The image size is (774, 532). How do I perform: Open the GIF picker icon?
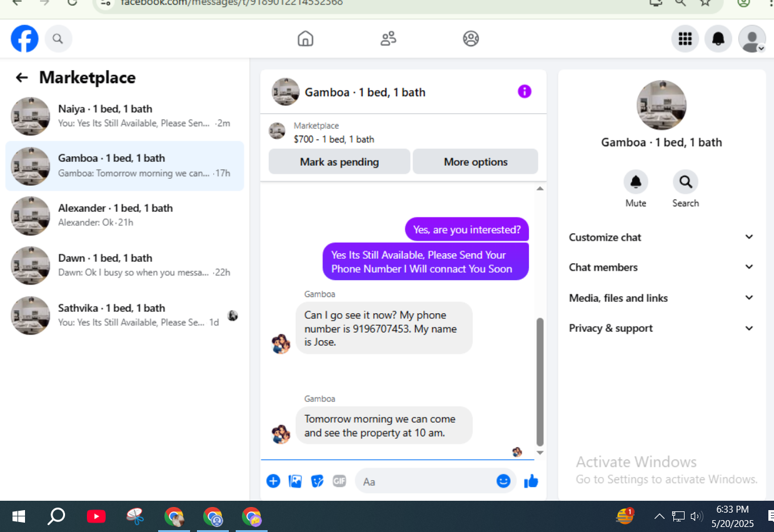pyautogui.click(x=339, y=481)
